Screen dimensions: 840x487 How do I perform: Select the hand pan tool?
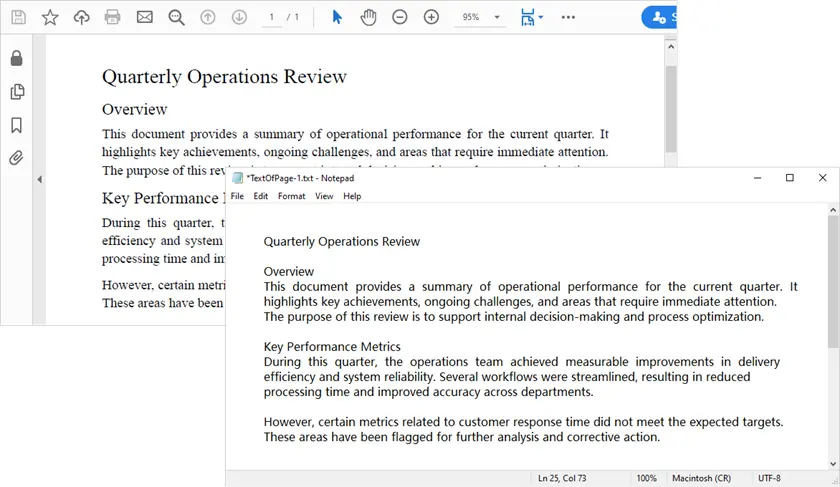[x=369, y=17]
